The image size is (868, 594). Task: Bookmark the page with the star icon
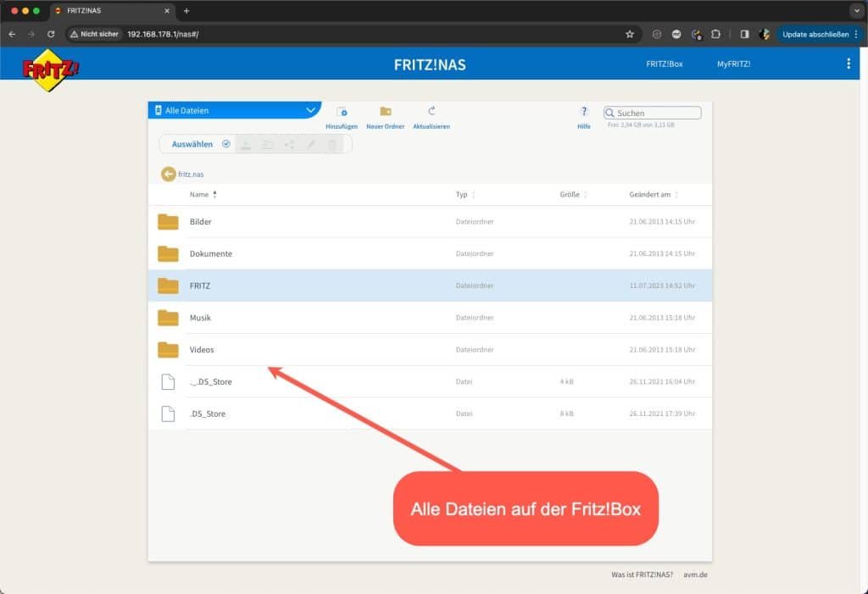(630, 34)
